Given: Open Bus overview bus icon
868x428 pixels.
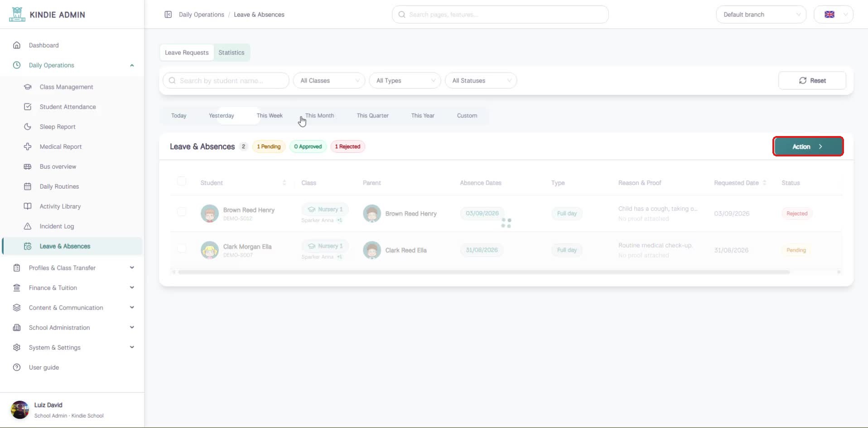Looking at the screenshot, I should 28,166.
